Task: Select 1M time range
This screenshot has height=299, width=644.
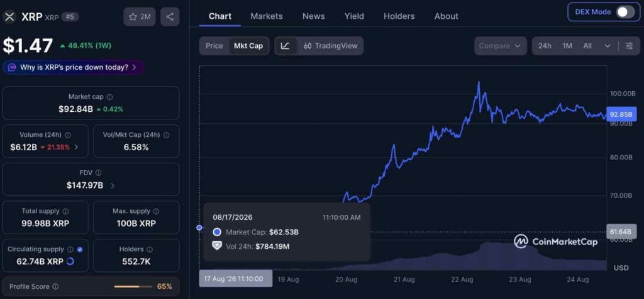Action: [x=567, y=46]
